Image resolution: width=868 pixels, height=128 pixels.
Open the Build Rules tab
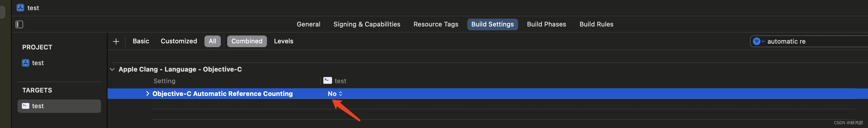tap(596, 24)
